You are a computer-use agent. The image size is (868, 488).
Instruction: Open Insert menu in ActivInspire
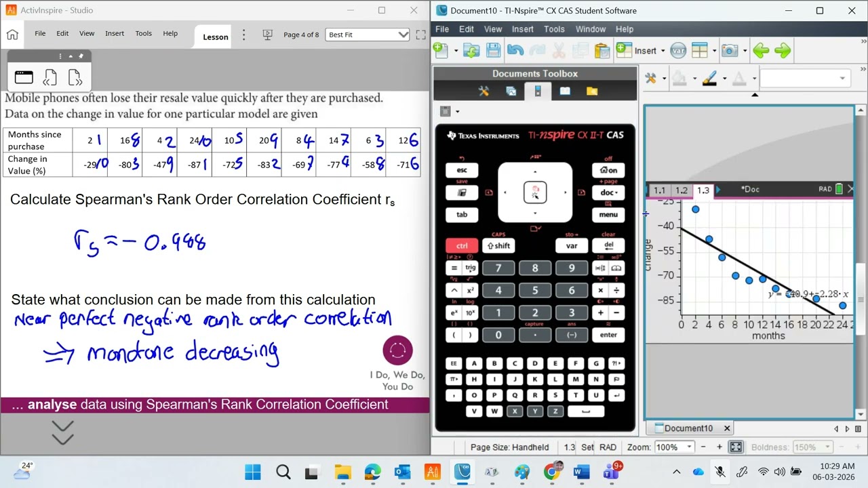(x=115, y=33)
